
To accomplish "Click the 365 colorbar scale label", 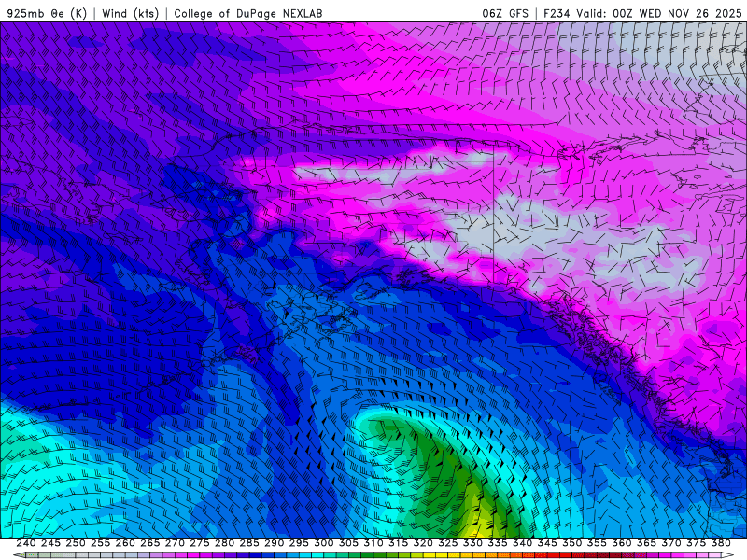I will click(x=646, y=543).
